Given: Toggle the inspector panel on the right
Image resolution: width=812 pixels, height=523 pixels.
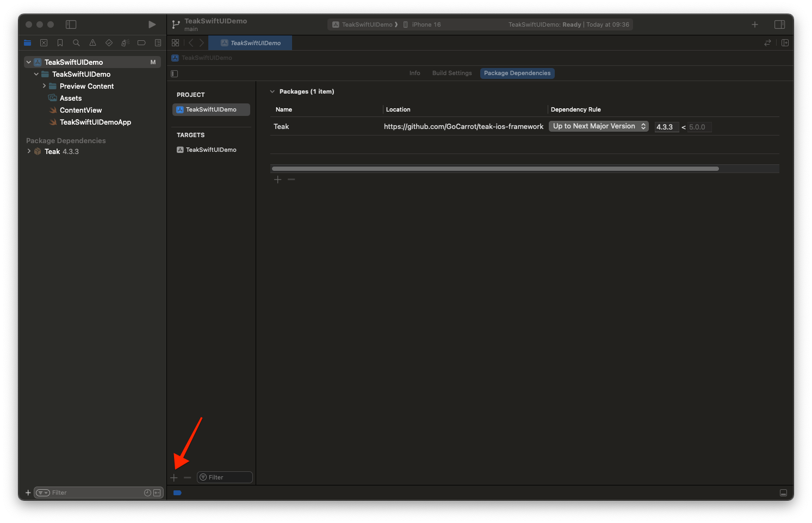Looking at the screenshot, I should (x=779, y=24).
